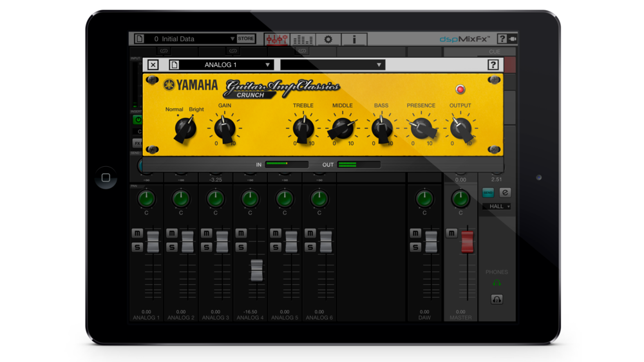644x362 pixels.
Task: Click the BASS knob
Action: pos(382,129)
